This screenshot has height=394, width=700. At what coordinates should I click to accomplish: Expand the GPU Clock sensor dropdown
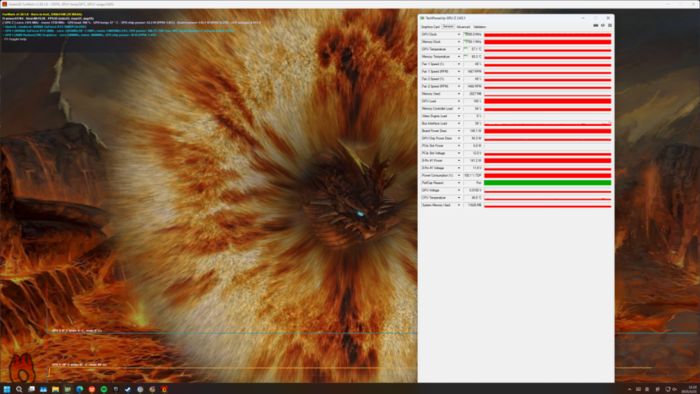(458, 34)
